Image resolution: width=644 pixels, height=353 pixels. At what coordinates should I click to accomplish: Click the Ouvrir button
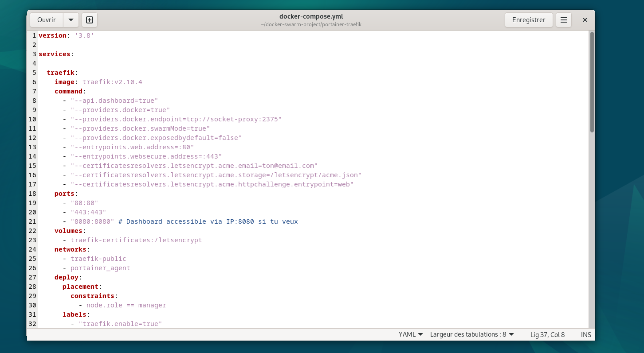[47, 20]
